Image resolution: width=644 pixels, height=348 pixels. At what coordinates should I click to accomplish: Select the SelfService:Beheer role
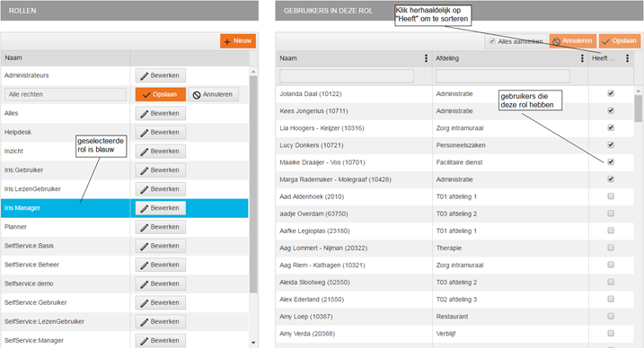tap(125, 265)
